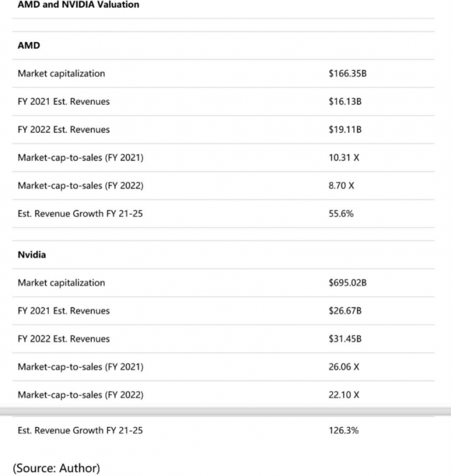Screen dimensions: 451x476
Task: Click the 22.10 X market-cap-to-sales value
Action: (x=343, y=395)
